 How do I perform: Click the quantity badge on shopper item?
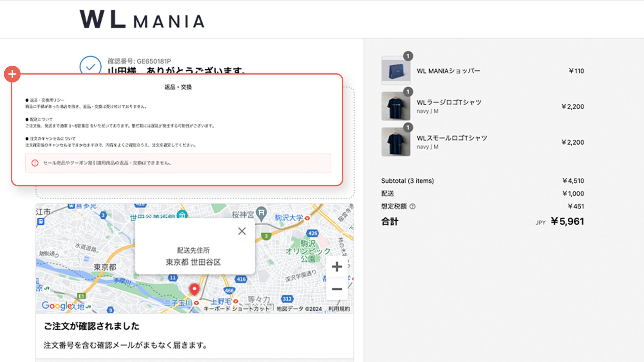[x=408, y=56]
